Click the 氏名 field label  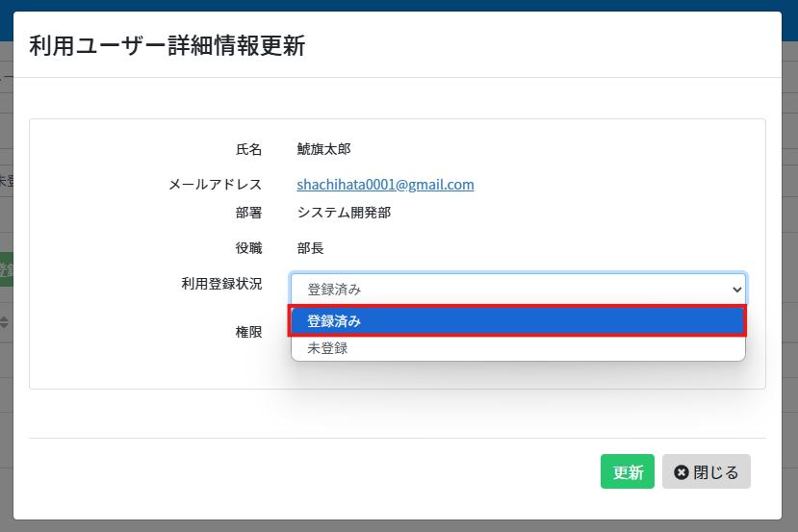pyautogui.click(x=248, y=149)
